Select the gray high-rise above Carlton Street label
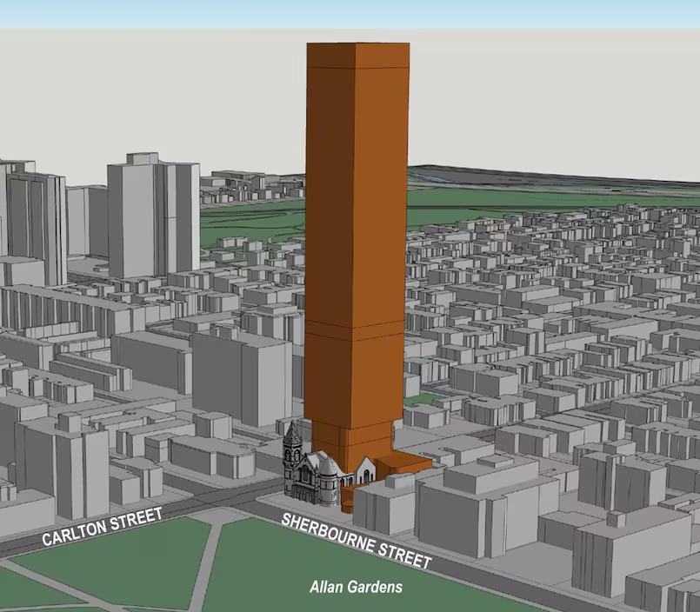 coord(59,462)
